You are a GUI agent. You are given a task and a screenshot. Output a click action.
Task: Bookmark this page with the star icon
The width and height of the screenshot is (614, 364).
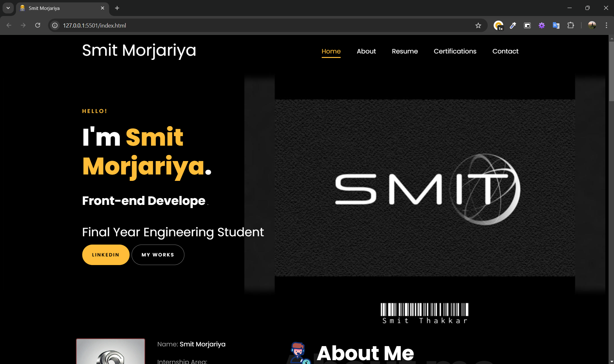point(478,25)
